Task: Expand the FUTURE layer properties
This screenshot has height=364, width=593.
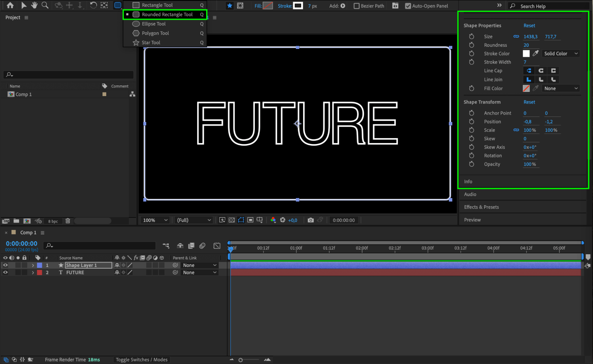Action: (x=33, y=272)
